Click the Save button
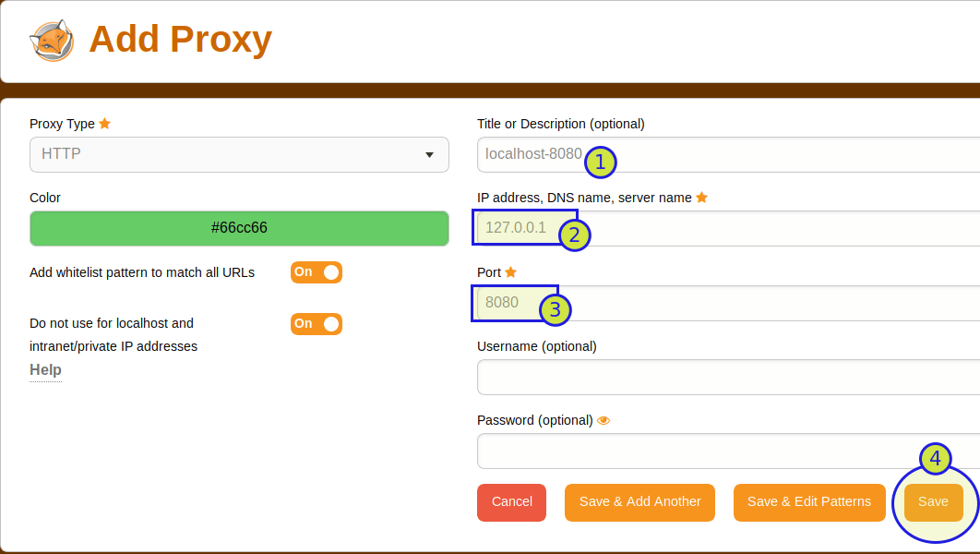Viewport: 980px width, 554px height. [x=933, y=502]
